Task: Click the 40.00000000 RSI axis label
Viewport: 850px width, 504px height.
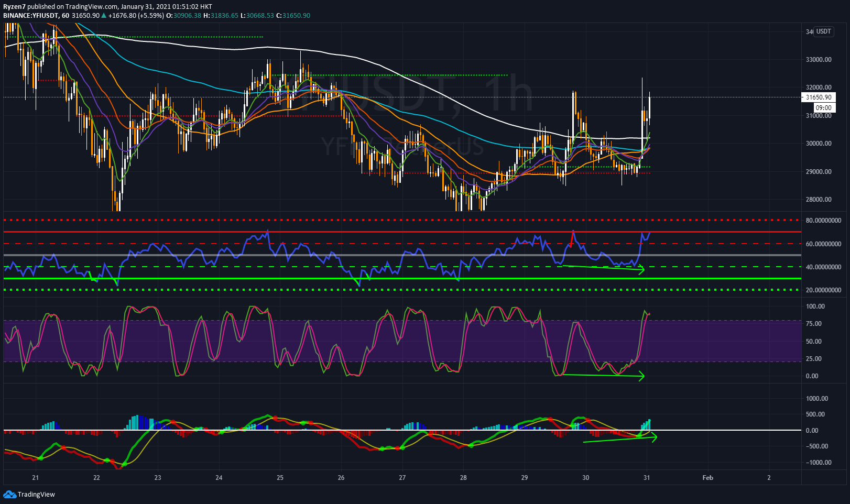Action: (x=824, y=267)
